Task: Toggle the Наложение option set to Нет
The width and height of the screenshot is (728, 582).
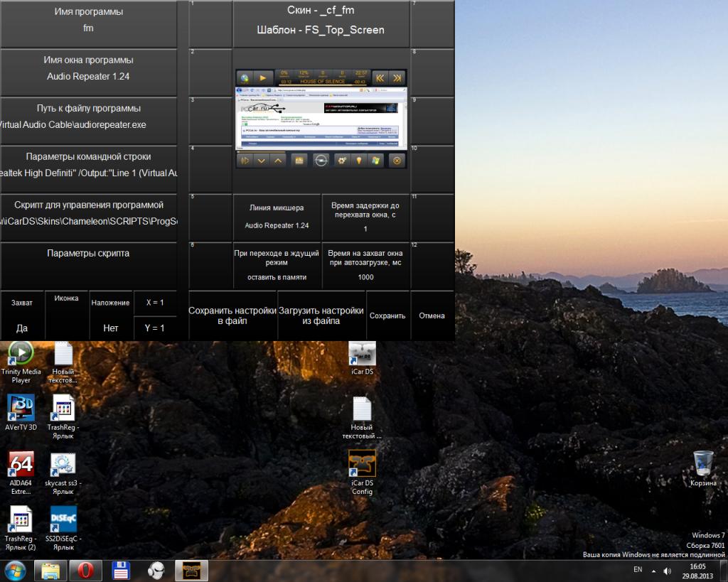Action: click(x=110, y=315)
